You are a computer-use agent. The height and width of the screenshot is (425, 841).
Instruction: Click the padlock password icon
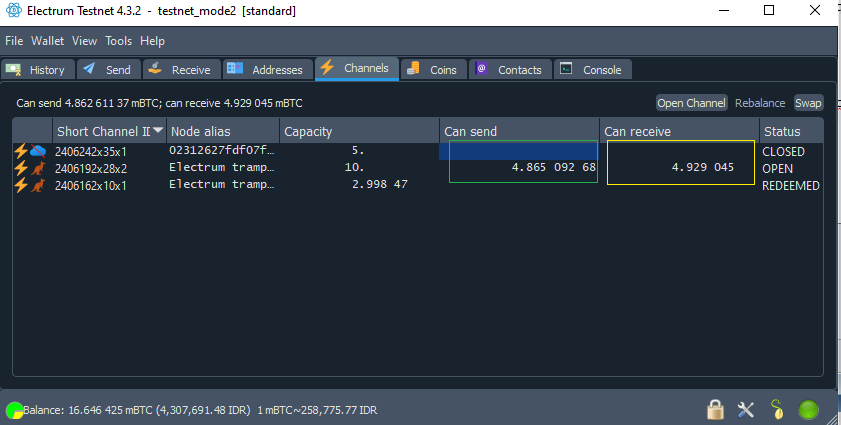click(x=715, y=410)
